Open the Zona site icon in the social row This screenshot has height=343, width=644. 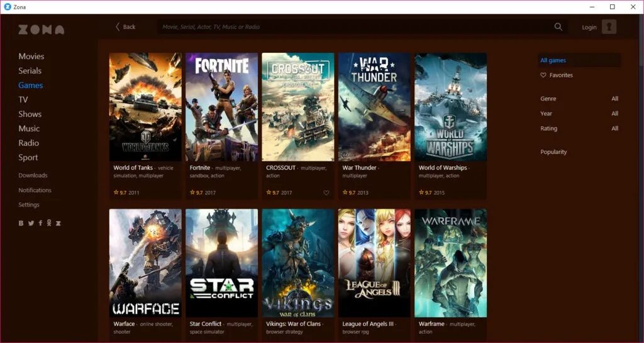(58, 223)
